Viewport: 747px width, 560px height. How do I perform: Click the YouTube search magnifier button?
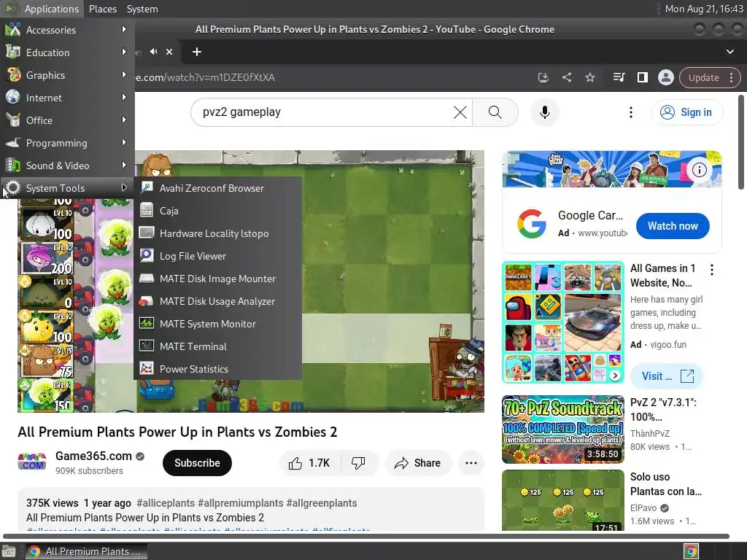point(495,112)
